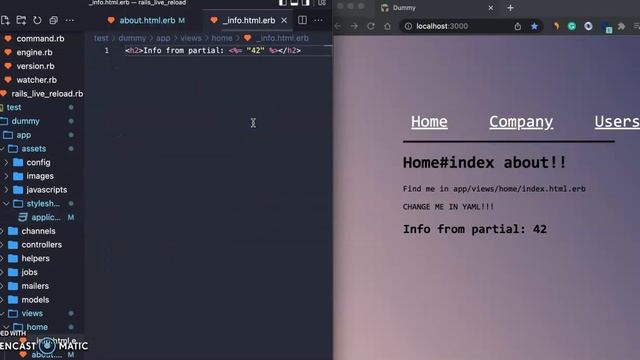Expand the images folder chevron
Image resolution: width=640 pixels, height=360 pixels.
[x=6, y=176]
